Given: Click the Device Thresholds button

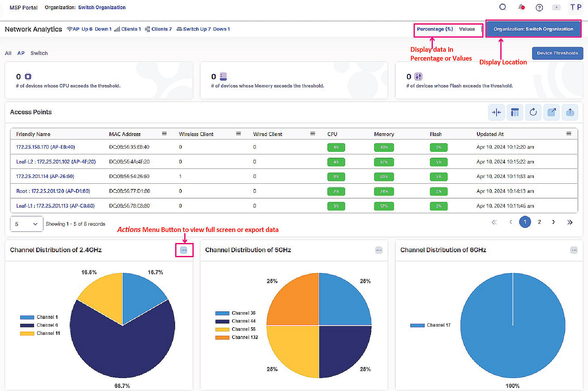Looking at the screenshot, I should pos(557,53).
